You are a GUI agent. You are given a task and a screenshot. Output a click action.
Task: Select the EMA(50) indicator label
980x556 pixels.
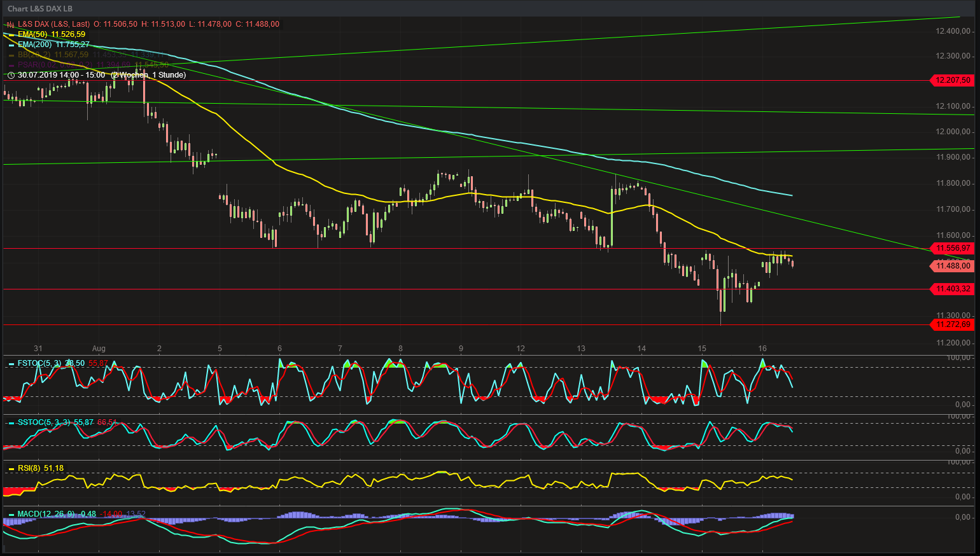tap(33, 34)
